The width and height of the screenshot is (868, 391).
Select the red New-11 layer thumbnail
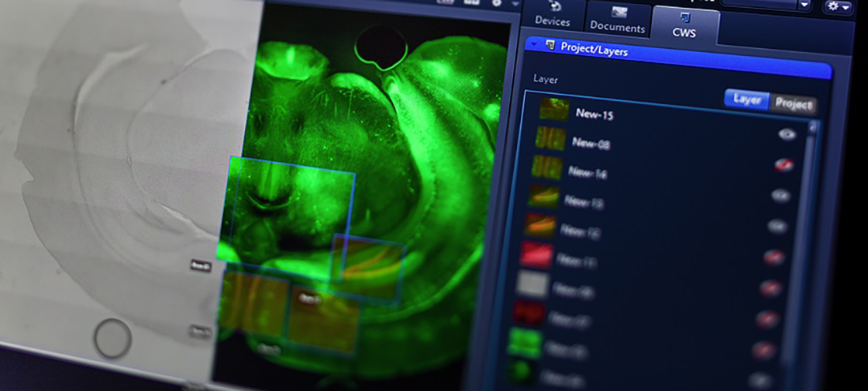click(x=536, y=255)
